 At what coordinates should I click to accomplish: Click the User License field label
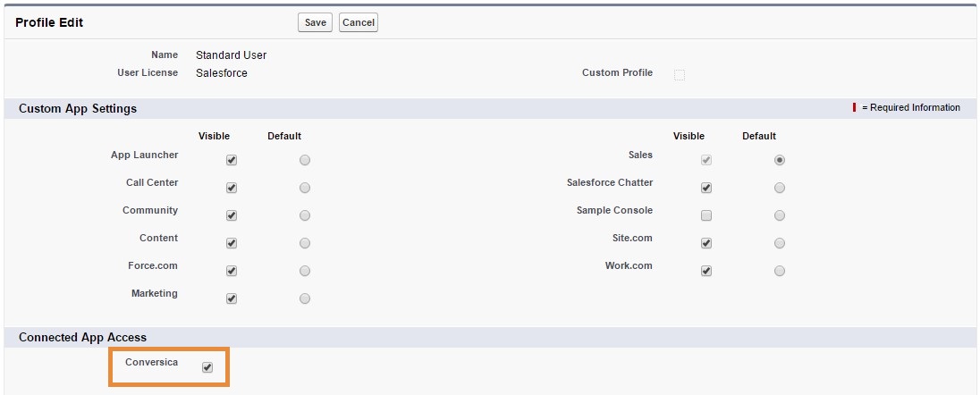[148, 72]
